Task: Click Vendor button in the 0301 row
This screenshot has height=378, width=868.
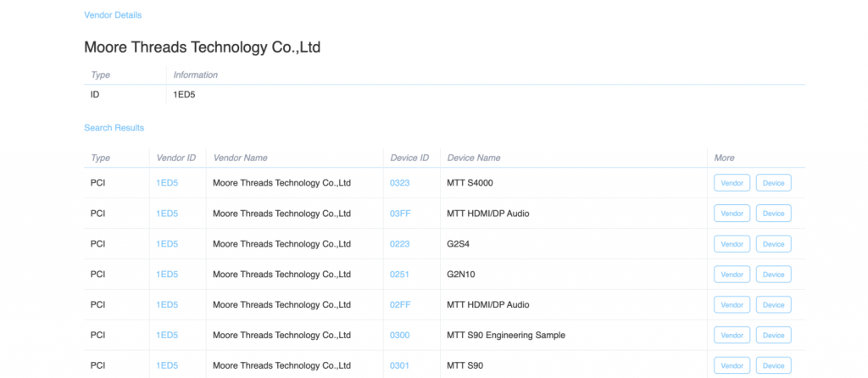Action: (x=732, y=365)
